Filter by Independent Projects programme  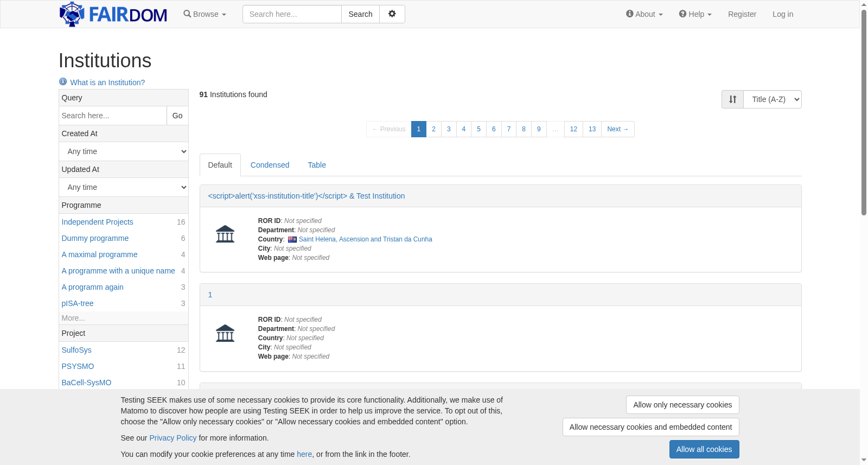[x=98, y=222]
